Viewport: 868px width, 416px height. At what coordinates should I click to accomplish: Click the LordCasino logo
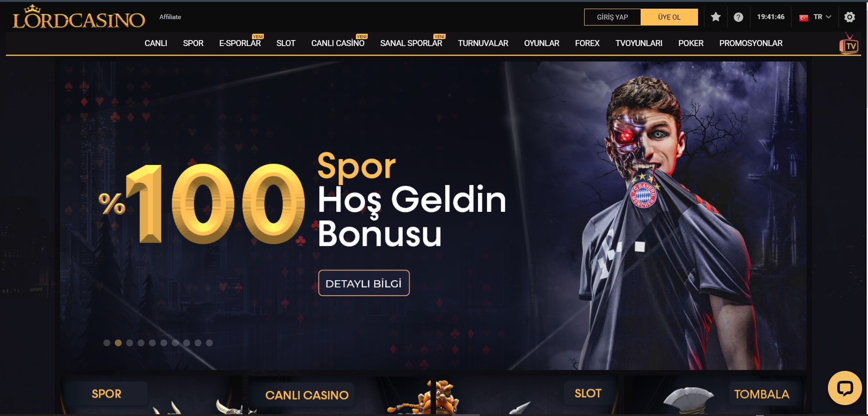coord(78,17)
